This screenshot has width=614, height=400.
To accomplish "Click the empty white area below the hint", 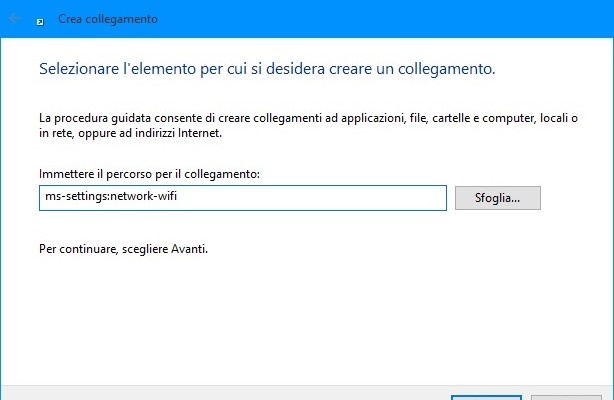I will (x=300, y=320).
